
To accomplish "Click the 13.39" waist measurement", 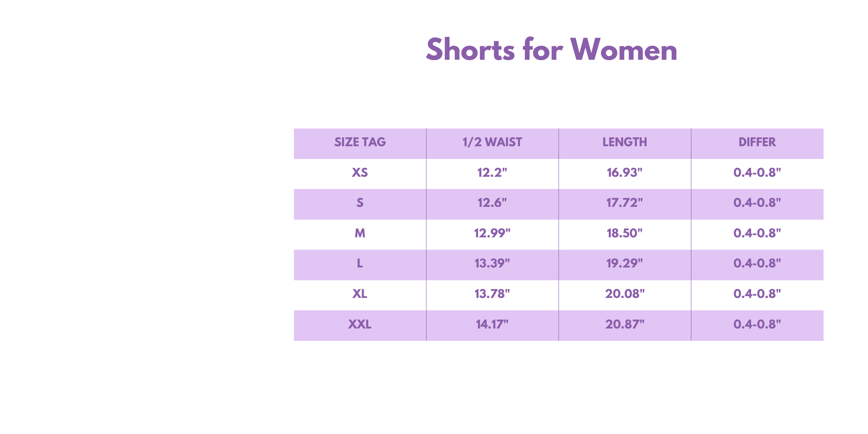I will pyautogui.click(x=492, y=264).
